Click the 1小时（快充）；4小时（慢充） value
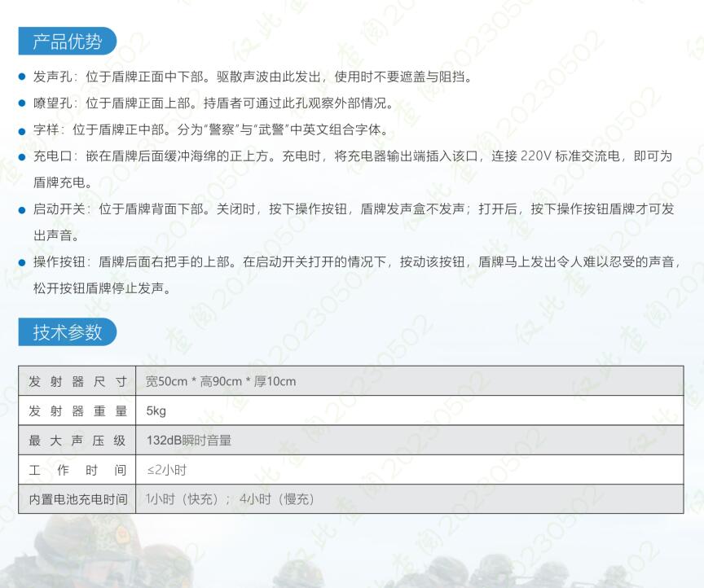This screenshot has width=704, height=588. [230, 499]
